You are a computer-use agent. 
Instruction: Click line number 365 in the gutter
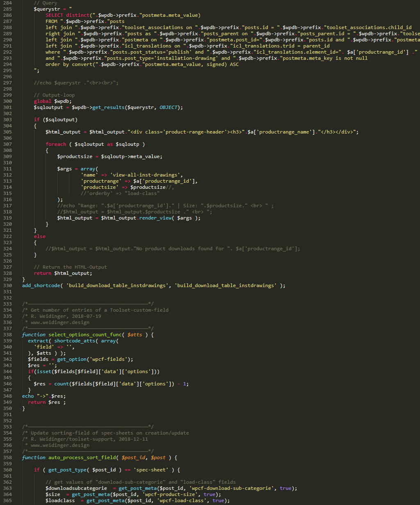(7, 500)
